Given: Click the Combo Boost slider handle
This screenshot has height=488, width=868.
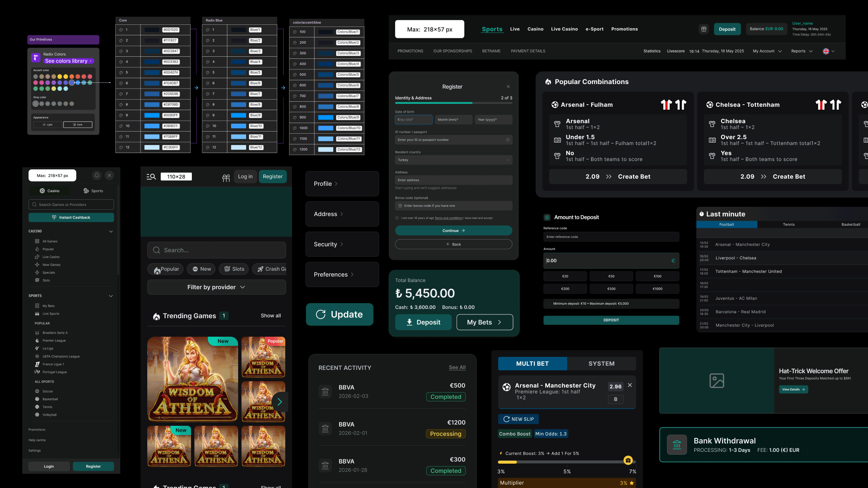Looking at the screenshot, I should 628,460.
